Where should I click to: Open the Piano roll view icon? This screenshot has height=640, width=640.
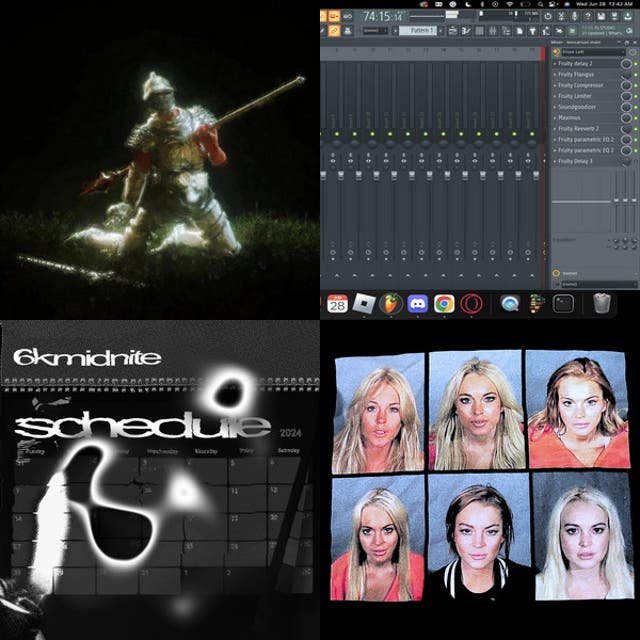(466, 31)
